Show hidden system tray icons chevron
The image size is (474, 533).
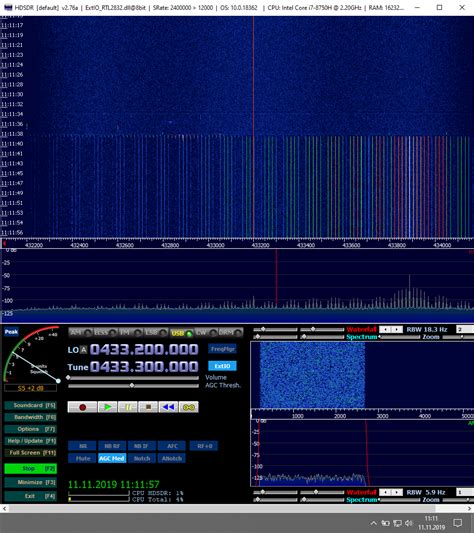point(373,523)
